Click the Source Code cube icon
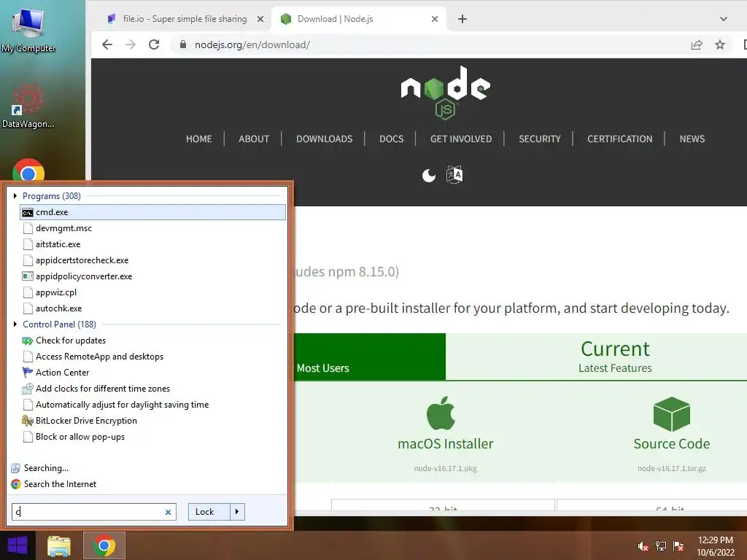 coord(672,413)
